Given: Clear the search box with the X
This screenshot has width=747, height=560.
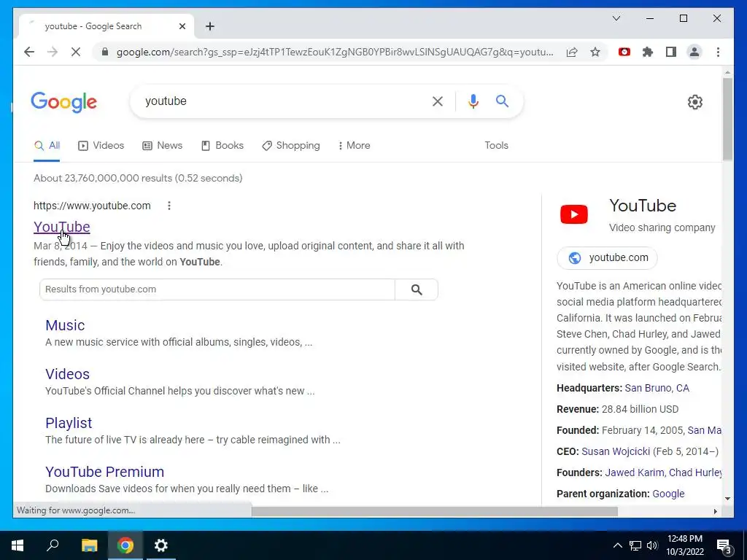Looking at the screenshot, I should point(438,101).
